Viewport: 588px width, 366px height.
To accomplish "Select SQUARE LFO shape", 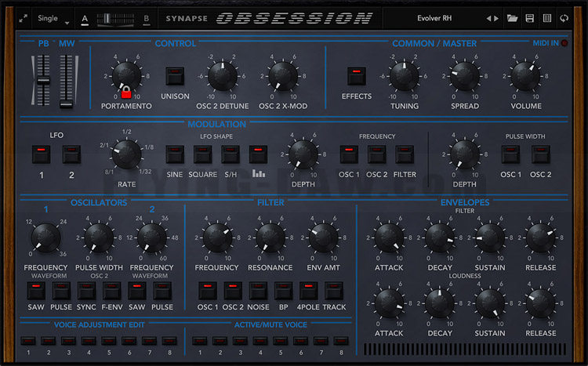I will pos(202,154).
